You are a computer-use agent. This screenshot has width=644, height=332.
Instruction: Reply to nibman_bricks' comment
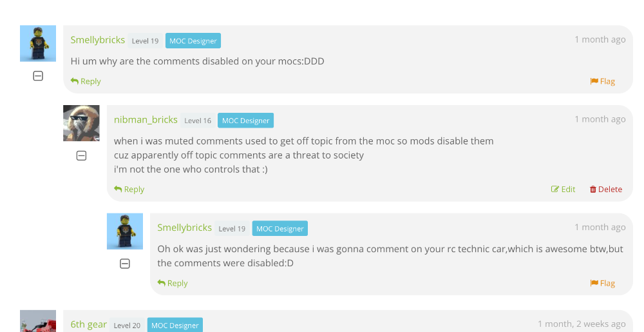(x=129, y=189)
